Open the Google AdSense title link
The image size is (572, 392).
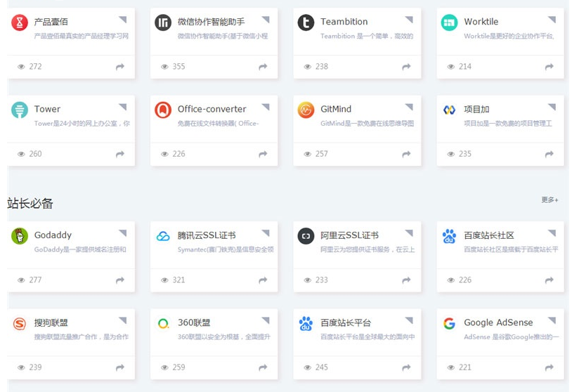point(498,322)
